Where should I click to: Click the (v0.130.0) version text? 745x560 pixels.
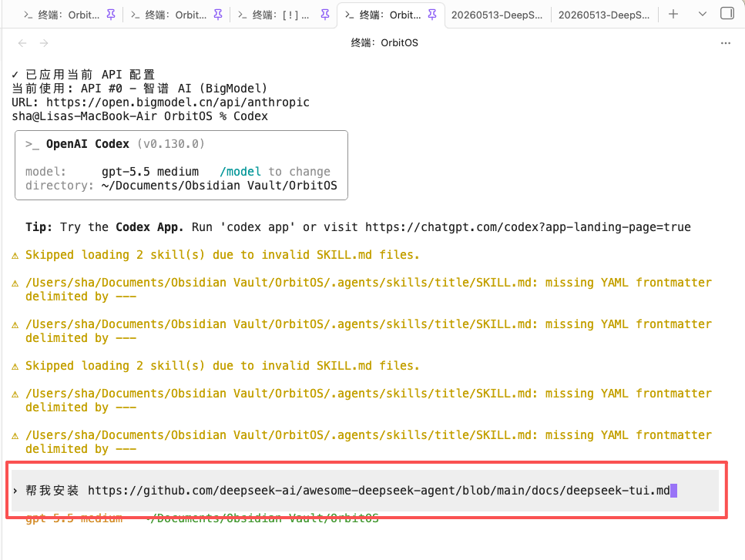pyautogui.click(x=171, y=144)
